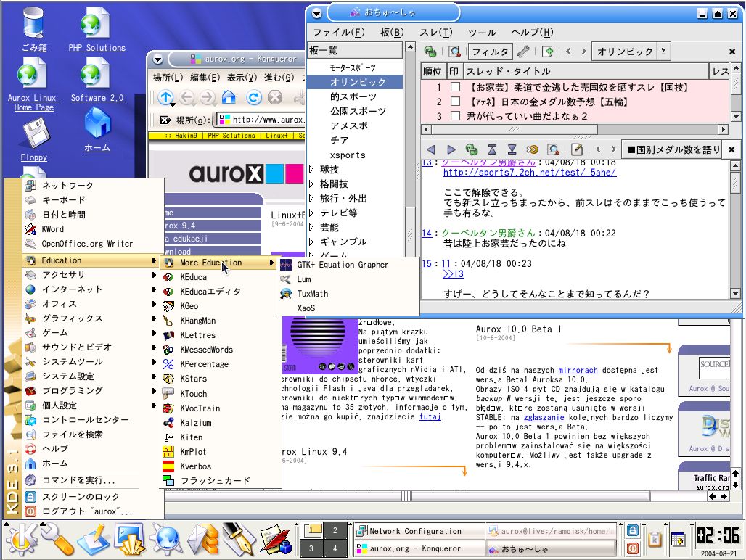Click the フィルタ button
The image size is (746, 560).
click(490, 52)
